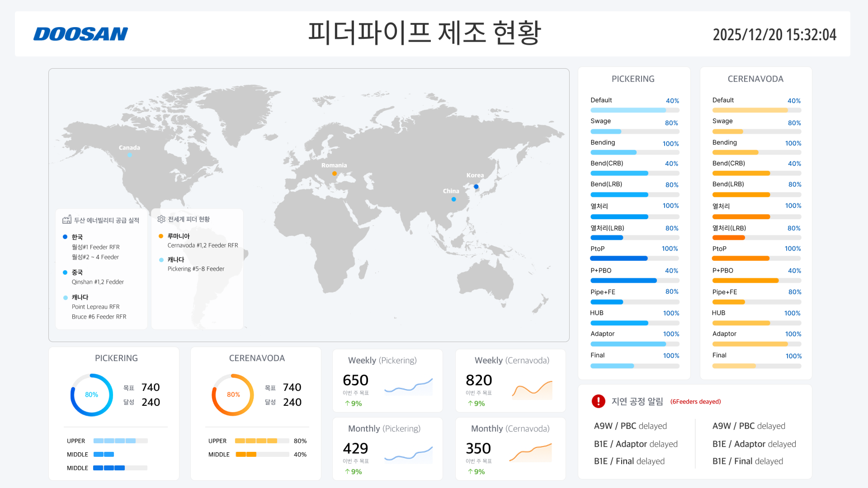The height and width of the screenshot is (488, 868).
Task: Click the 월성#1 Feeder RFR entry
Action: 96,247
